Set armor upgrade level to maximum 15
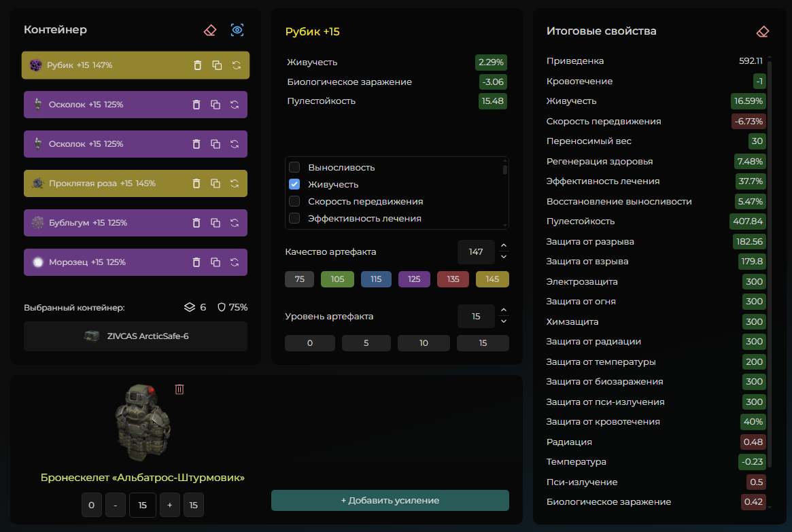 [x=194, y=505]
